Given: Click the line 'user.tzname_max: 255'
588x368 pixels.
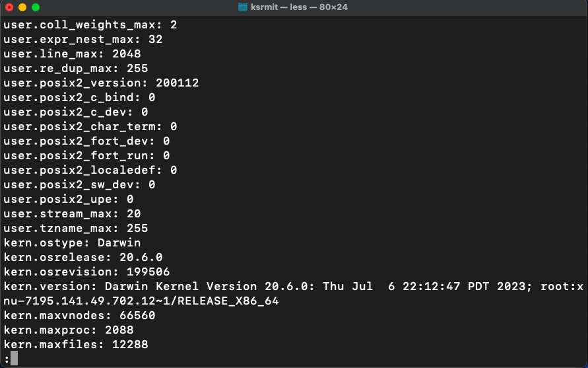Looking at the screenshot, I should point(76,229).
